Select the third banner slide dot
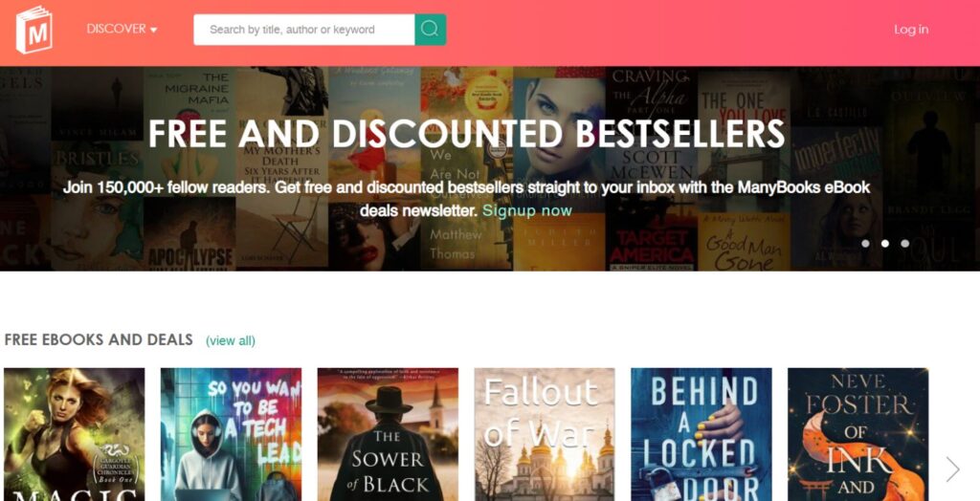The height and width of the screenshot is (501, 980). pyautogui.click(x=905, y=244)
